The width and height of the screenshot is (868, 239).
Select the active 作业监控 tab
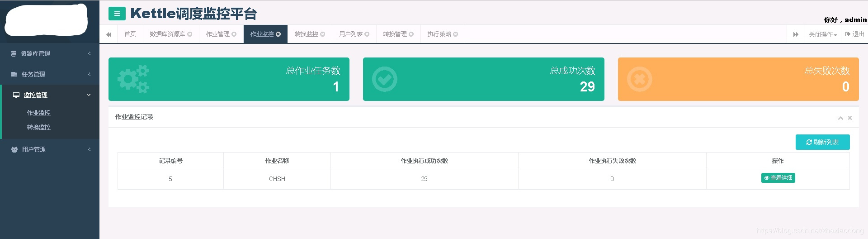pyautogui.click(x=262, y=34)
